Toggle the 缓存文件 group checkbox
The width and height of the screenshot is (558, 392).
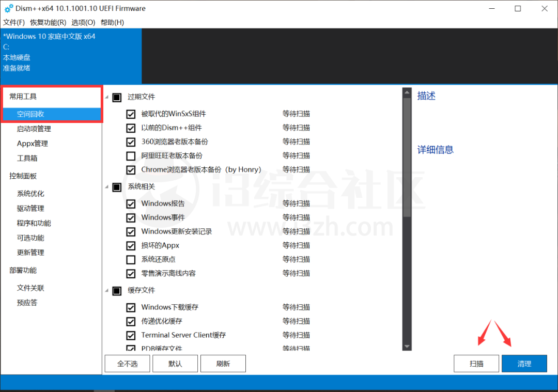(x=117, y=291)
